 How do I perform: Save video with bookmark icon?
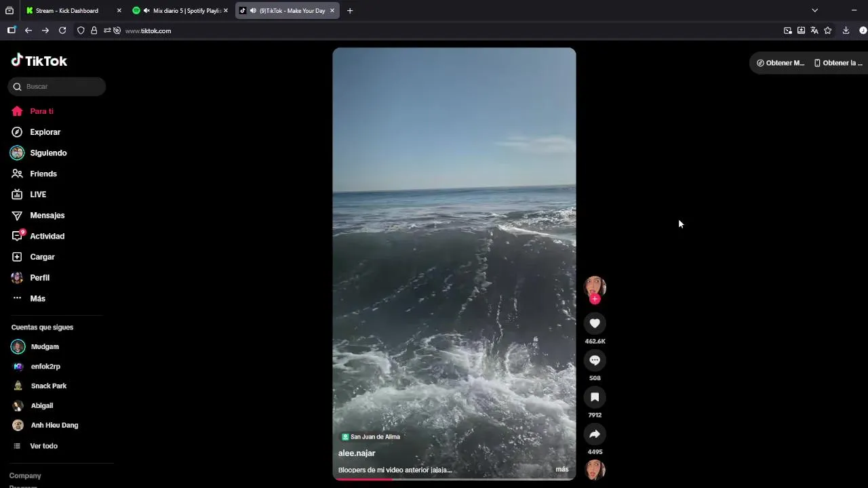[595, 397]
